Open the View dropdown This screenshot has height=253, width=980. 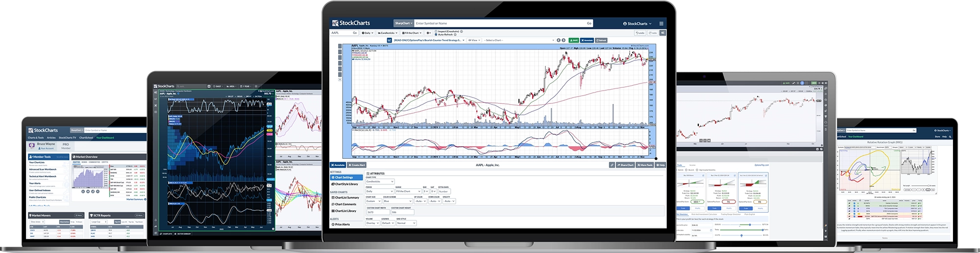(474, 40)
